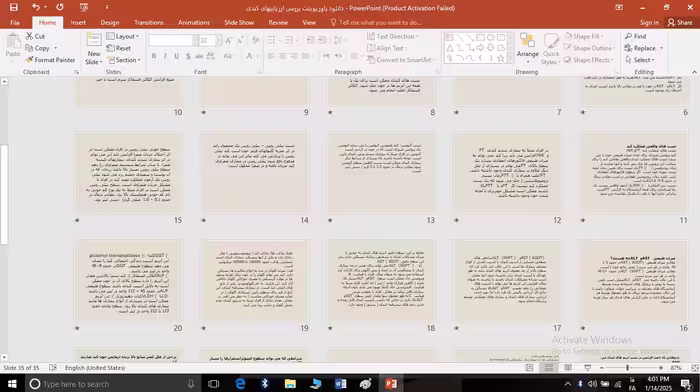Select slide 15 thumbnail

(x=129, y=172)
